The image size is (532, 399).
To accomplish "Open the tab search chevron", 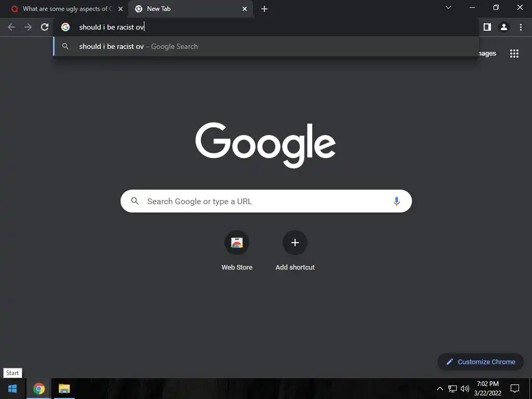I will [448, 7].
